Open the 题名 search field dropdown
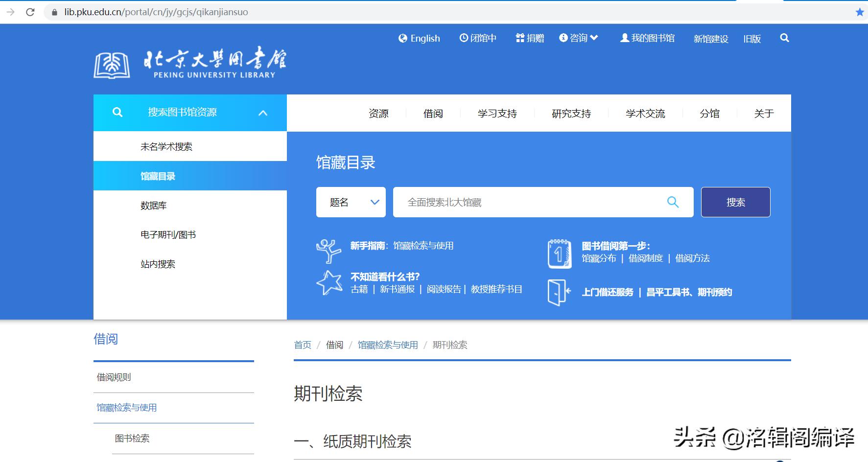The height and width of the screenshot is (462, 868). 375,202
